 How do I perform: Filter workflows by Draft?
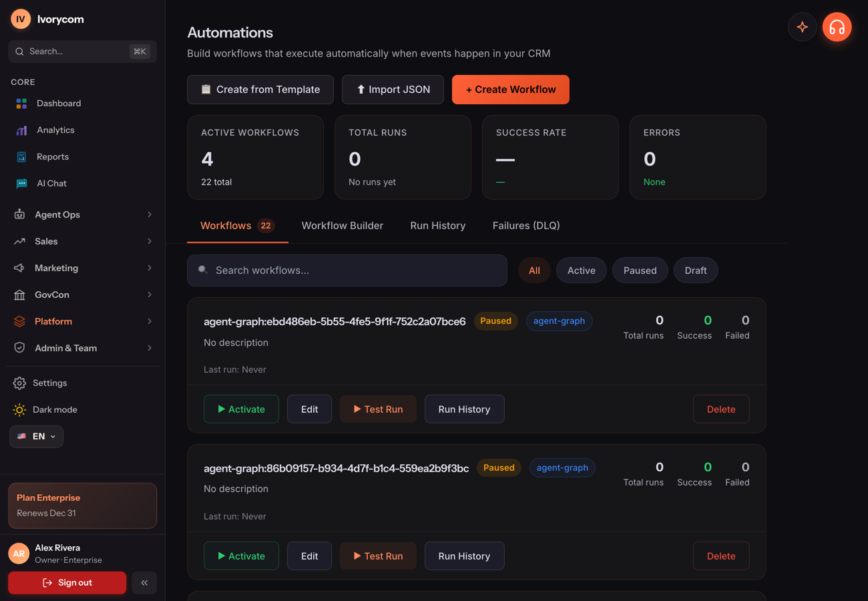695,270
